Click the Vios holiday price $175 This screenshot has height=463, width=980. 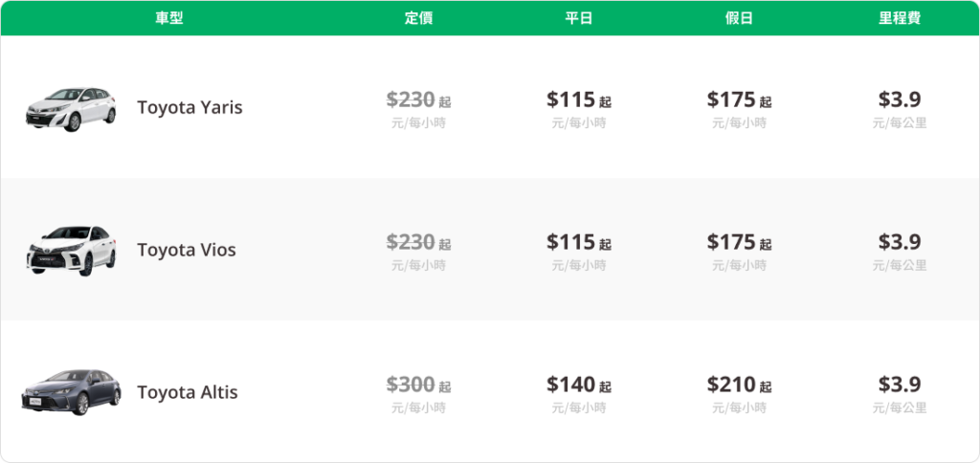(731, 242)
